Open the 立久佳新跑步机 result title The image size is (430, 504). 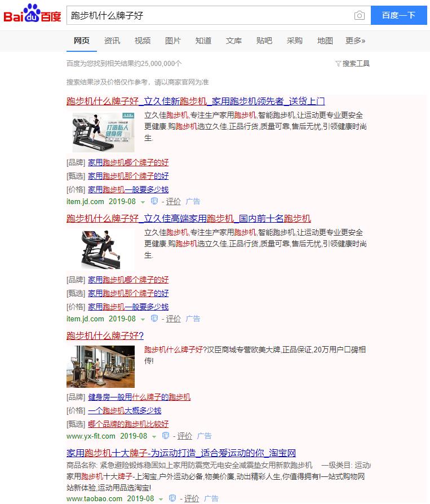pyautogui.click(x=196, y=101)
